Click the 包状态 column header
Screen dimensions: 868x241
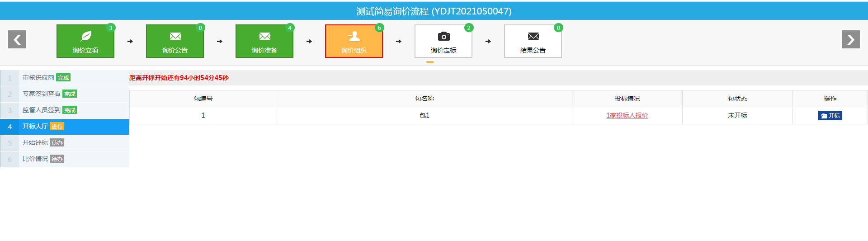[x=737, y=99]
